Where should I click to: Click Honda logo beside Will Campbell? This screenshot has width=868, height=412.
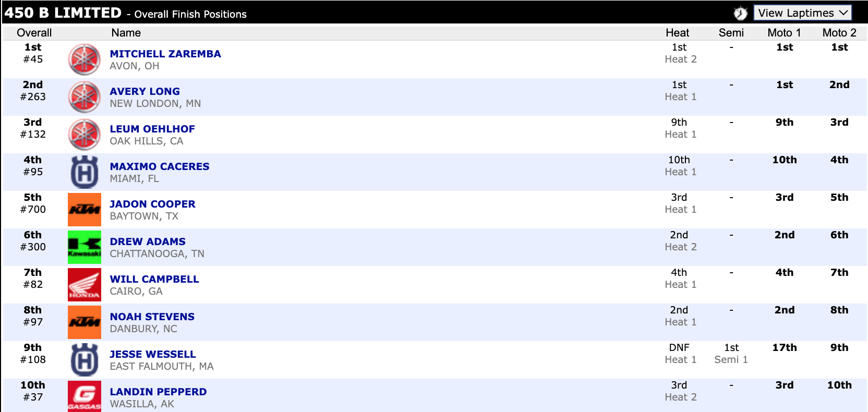[x=85, y=285]
